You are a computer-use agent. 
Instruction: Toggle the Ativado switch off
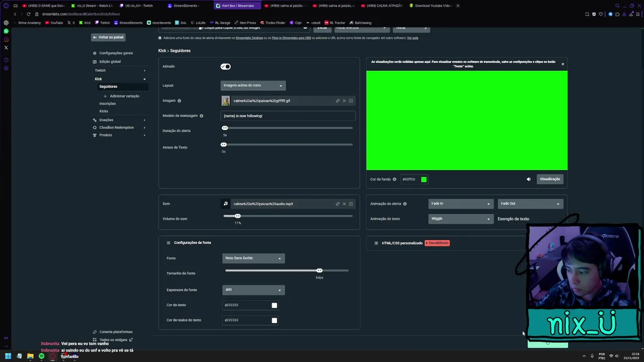pos(225,66)
